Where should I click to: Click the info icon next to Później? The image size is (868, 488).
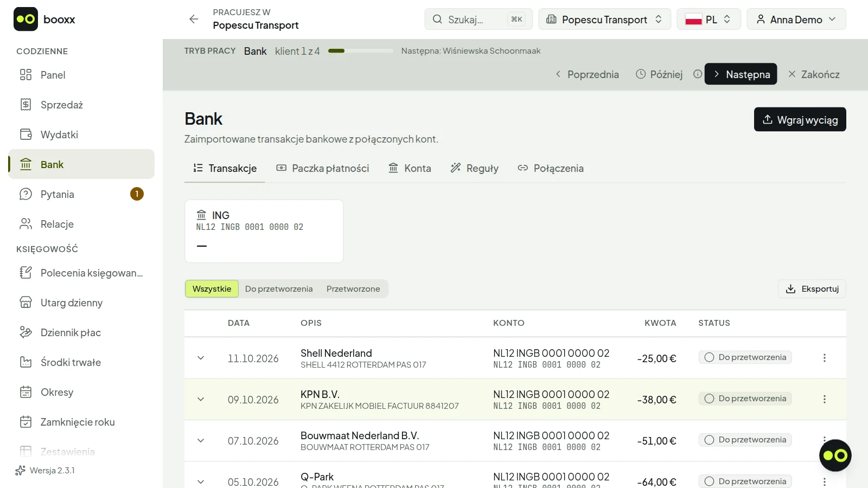pyautogui.click(x=698, y=74)
